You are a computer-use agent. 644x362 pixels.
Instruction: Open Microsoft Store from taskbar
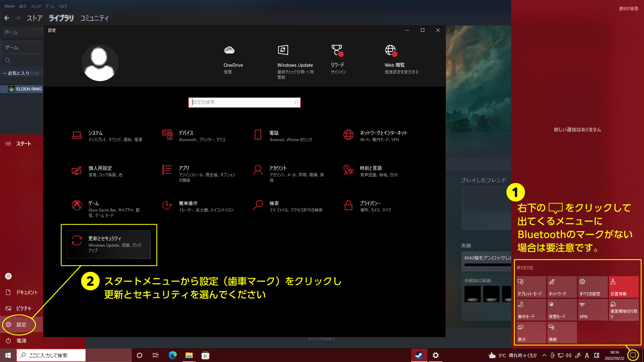point(205,355)
